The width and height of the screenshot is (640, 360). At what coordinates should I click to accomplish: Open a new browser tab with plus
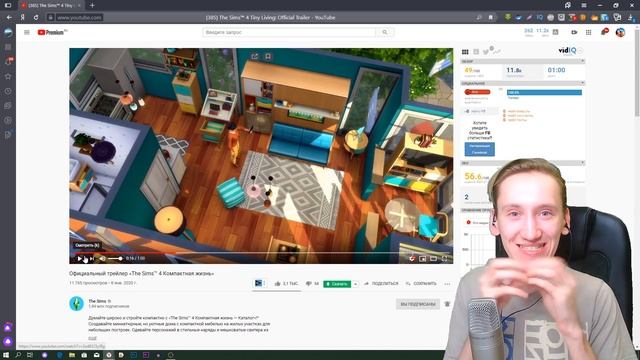[x=92, y=6]
